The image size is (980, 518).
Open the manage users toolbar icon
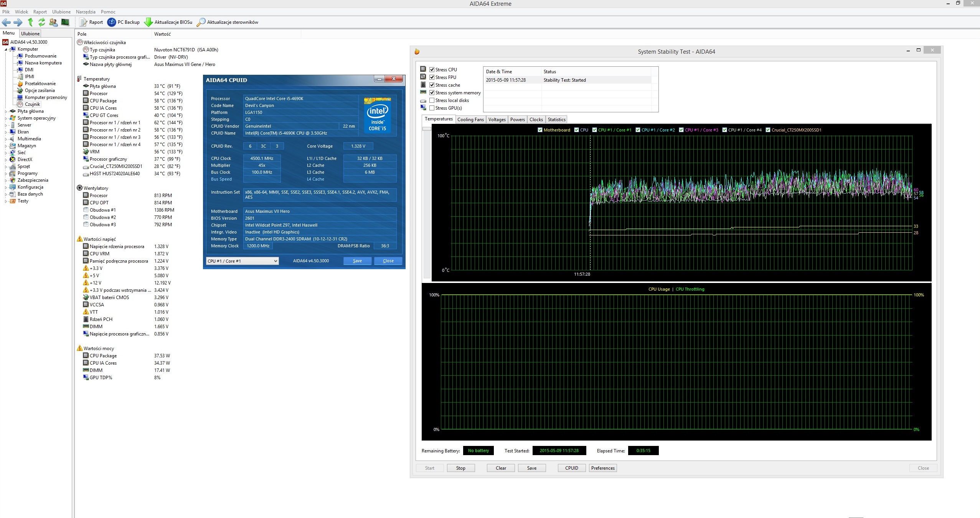53,22
